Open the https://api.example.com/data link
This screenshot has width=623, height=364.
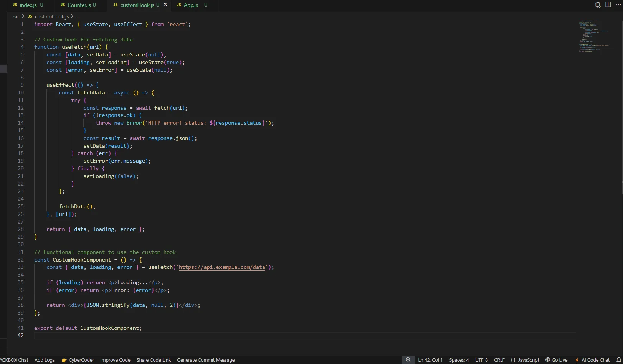click(222, 267)
